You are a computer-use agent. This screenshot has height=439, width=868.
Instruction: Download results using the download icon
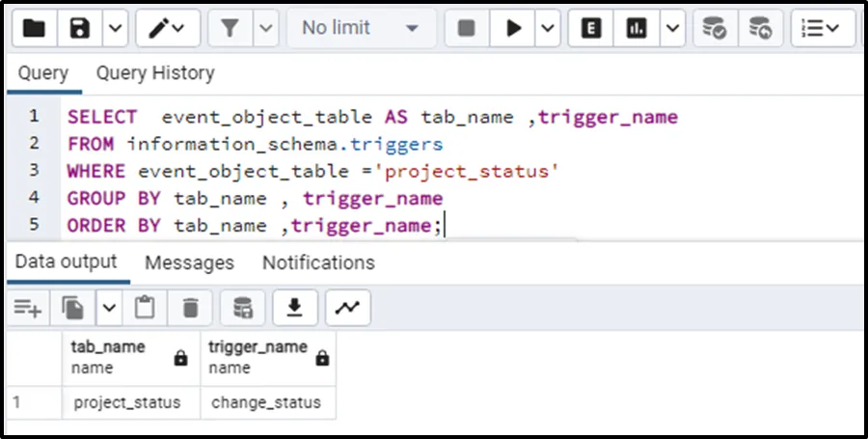coord(295,308)
